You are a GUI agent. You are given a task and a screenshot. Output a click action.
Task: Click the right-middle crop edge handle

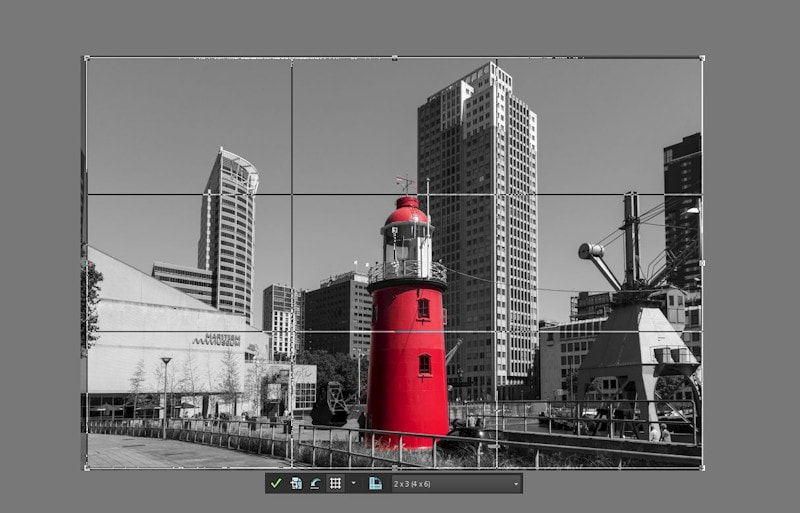(701, 263)
